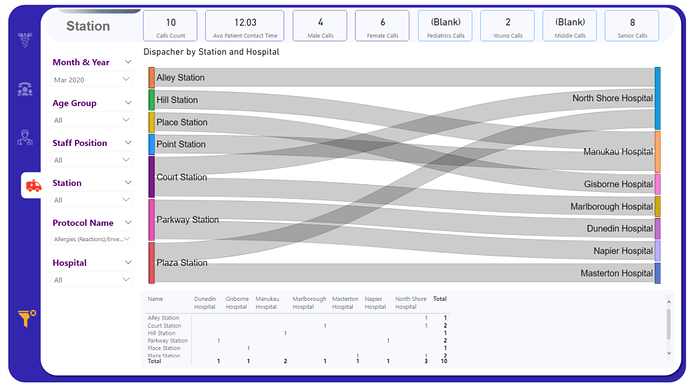Image resolution: width=690 pixels, height=387 pixels.
Task: Collapse the Age Group slicer chevron
Action: click(128, 103)
